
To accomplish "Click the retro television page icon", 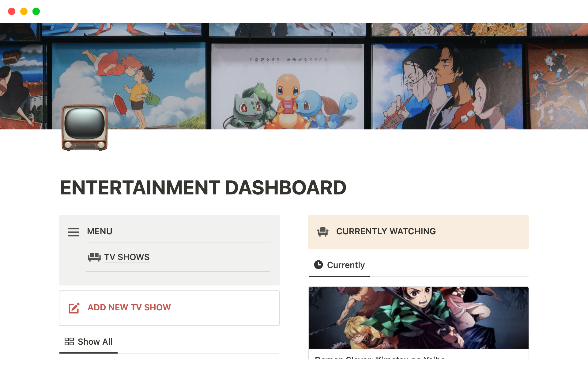I will (85, 128).
